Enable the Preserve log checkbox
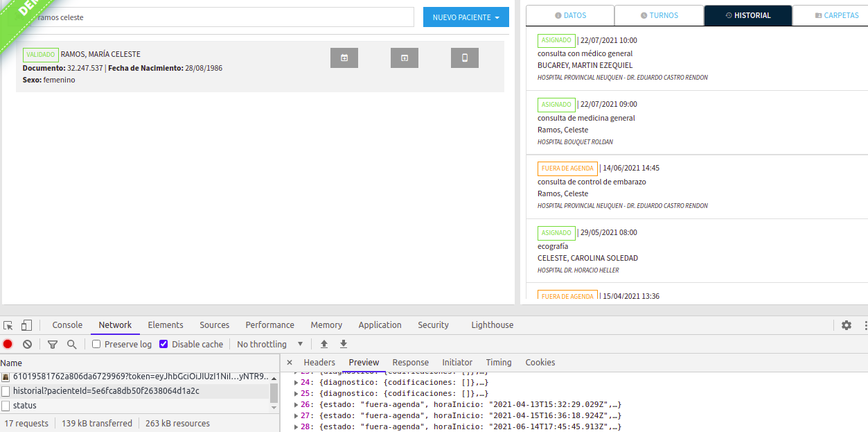This screenshot has height=432, width=868. (x=96, y=344)
